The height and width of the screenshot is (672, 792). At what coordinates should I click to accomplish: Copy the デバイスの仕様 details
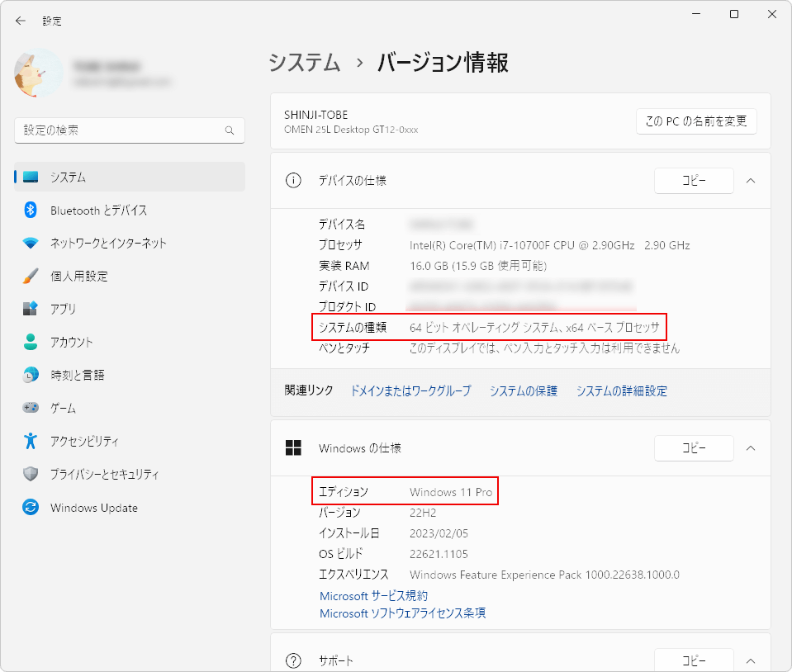(x=694, y=180)
